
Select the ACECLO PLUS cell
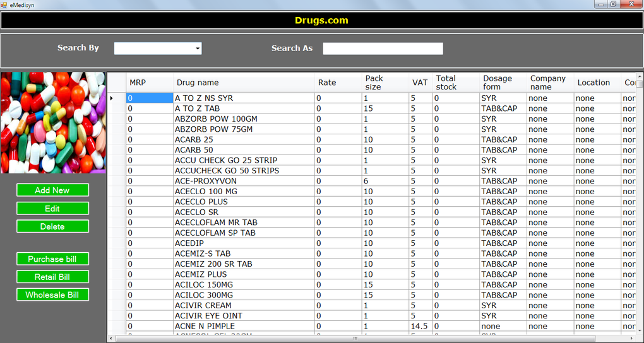[244, 202]
